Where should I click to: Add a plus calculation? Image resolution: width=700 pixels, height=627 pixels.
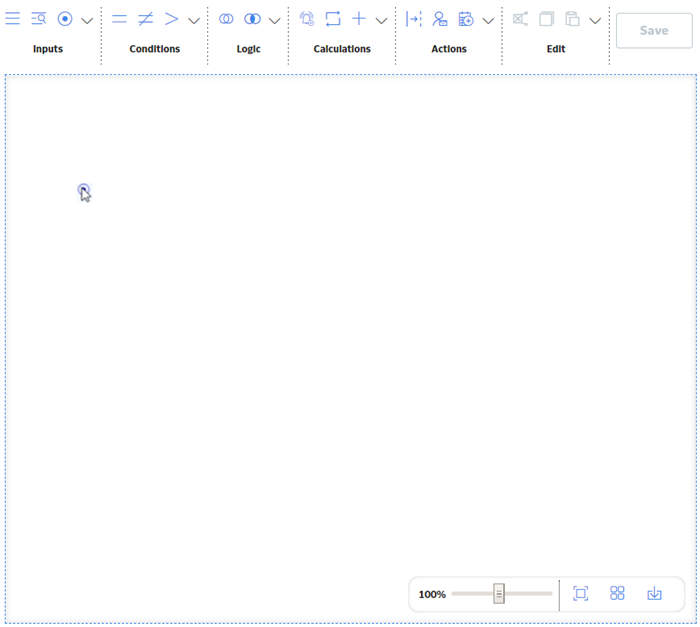click(x=359, y=19)
